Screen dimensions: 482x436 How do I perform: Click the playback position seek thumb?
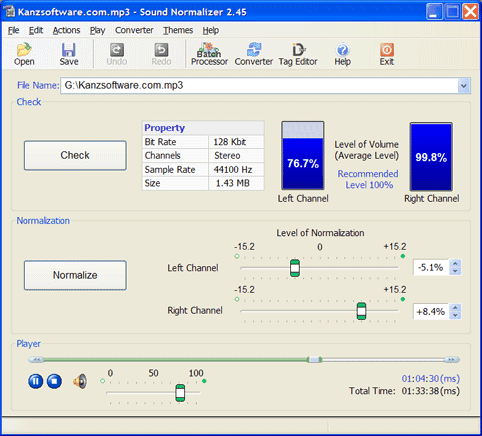click(314, 360)
